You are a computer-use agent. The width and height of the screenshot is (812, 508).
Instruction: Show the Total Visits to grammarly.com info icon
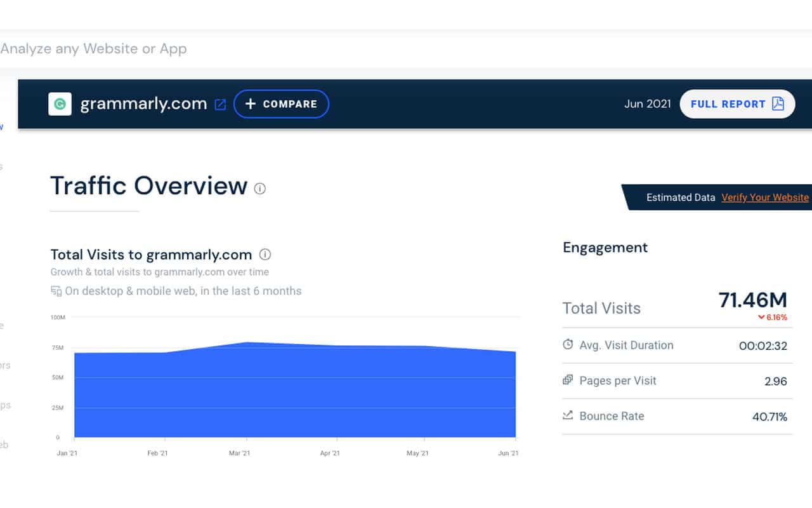coord(265,255)
